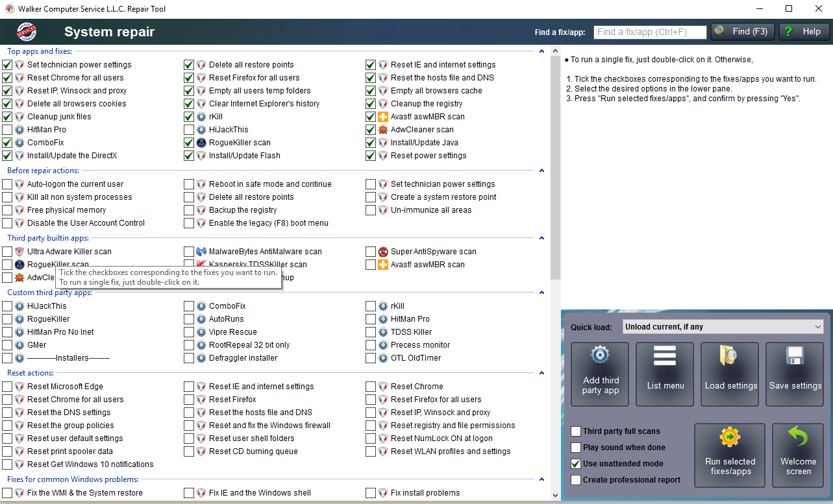The image size is (833, 504).
Task: Collapse Fixes for common Windows problems section
Action: [541, 479]
